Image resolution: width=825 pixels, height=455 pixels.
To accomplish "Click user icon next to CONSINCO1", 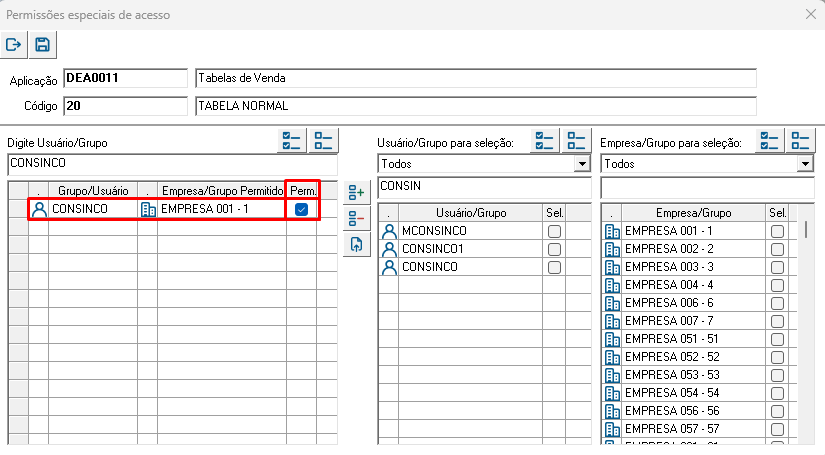I will click(389, 249).
